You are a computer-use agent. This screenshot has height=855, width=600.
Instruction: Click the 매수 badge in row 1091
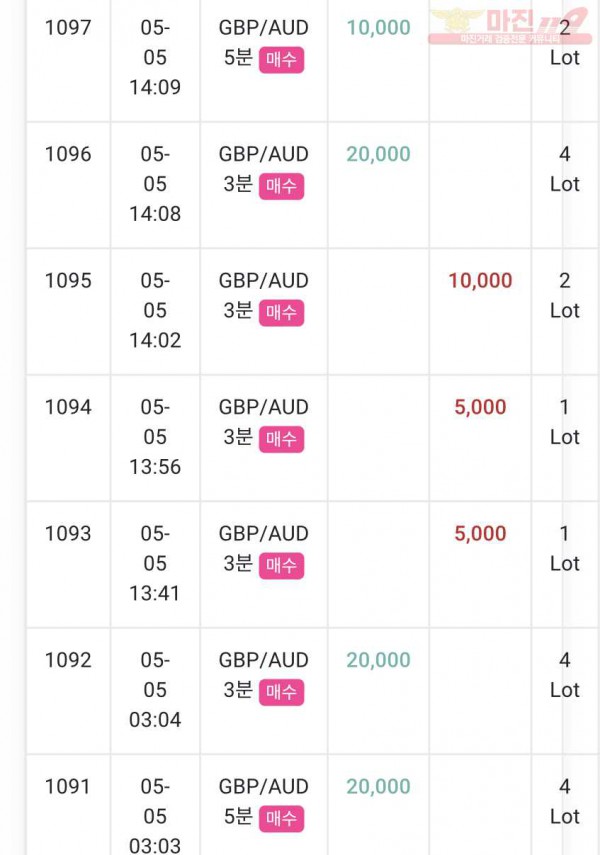click(x=281, y=818)
